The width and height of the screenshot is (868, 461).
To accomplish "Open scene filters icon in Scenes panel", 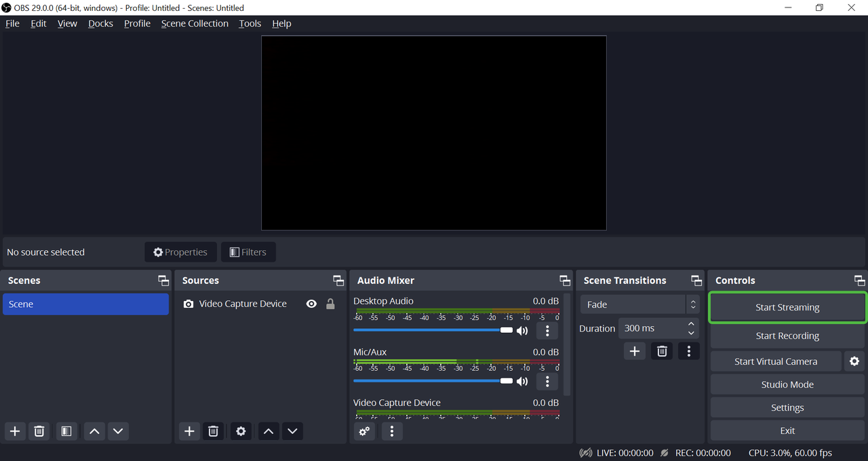I will pos(66,431).
